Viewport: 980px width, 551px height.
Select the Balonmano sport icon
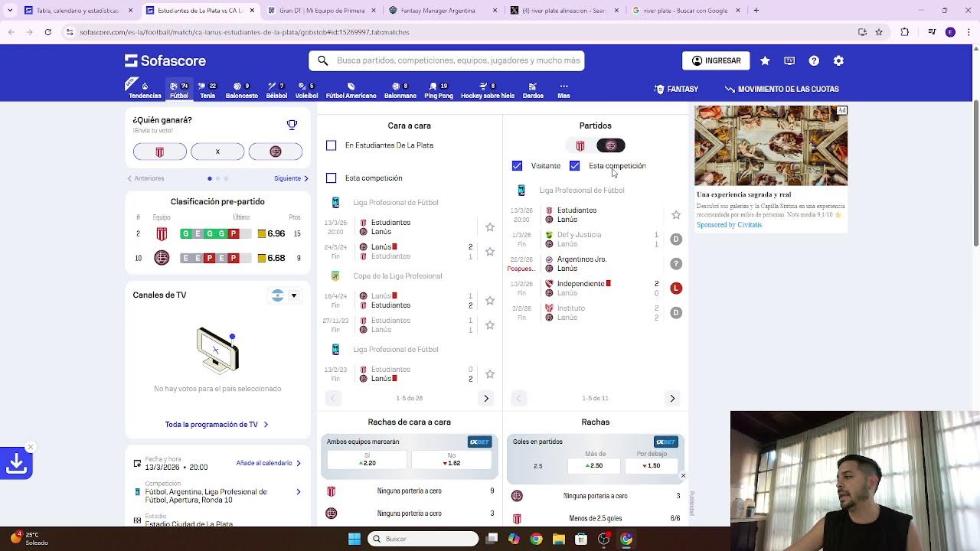[x=400, y=90]
